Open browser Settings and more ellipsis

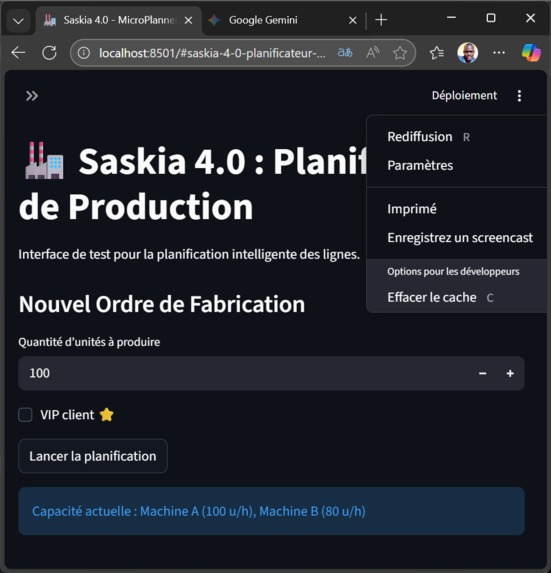499,53
